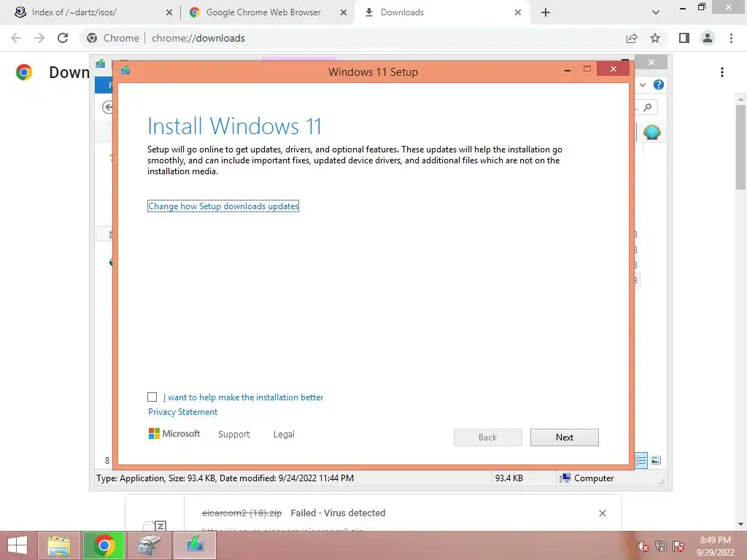Click the Microsoft logo in Setup footer

pyautogui.click(x=174, y=434)
